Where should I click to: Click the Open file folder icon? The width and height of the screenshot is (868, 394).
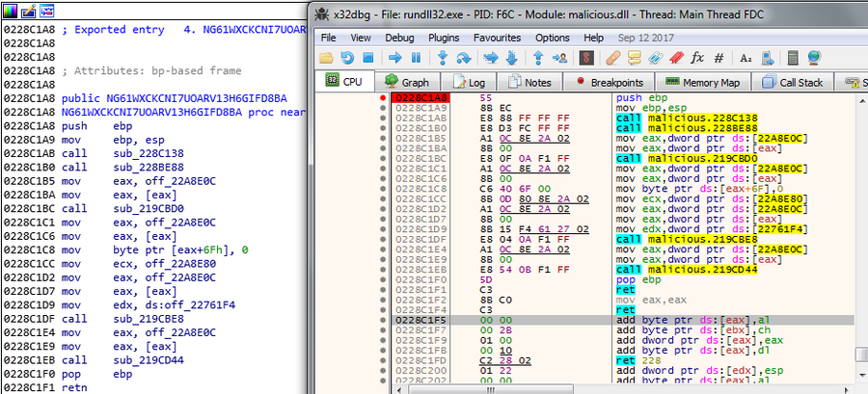(326, 58)
